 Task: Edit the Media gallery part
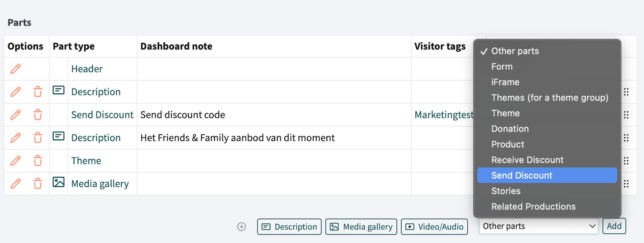click(16, 184)
